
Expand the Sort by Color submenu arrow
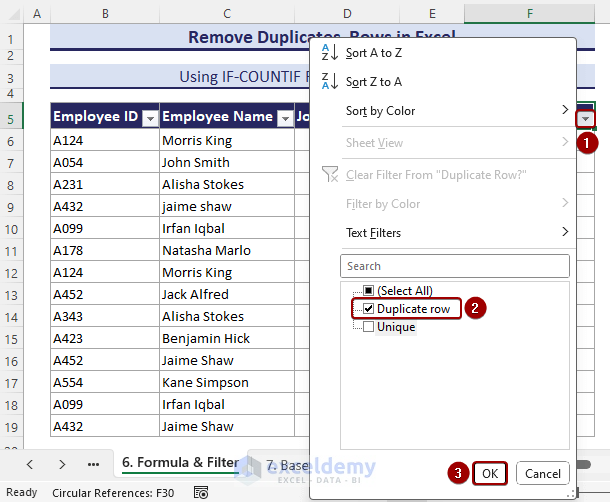(565, 110)
